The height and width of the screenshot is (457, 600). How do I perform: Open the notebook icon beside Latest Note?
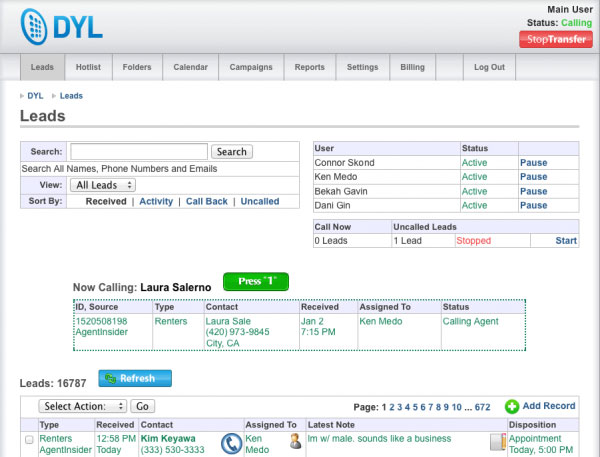(498, 442)
